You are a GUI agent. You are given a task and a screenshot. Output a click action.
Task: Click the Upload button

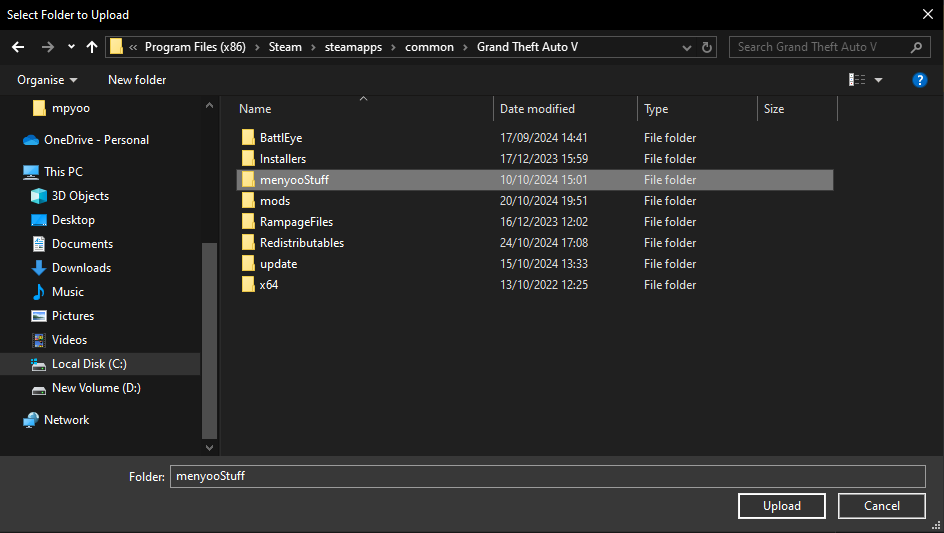pyautogui.click(x=781, y=506)
